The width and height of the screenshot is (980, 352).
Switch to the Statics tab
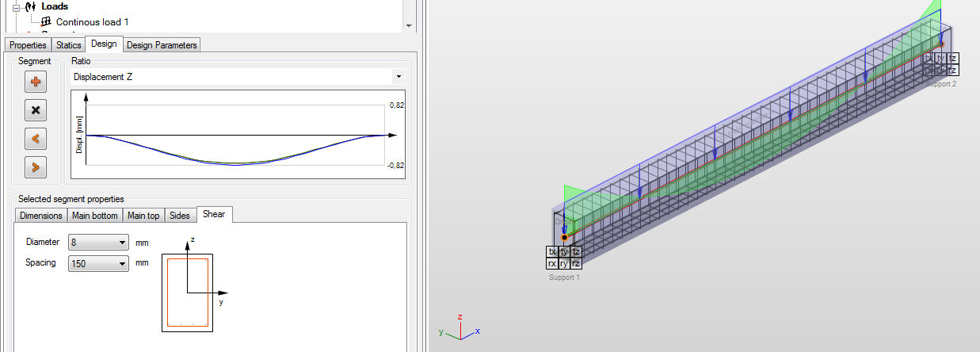[x=69, y=45]
